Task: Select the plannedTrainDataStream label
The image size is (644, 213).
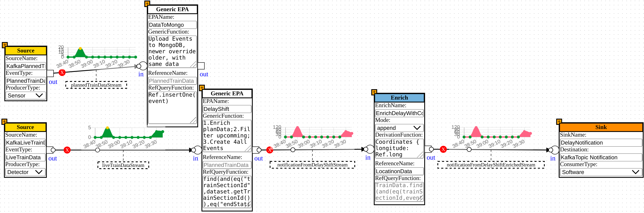Action: (96, 85)
